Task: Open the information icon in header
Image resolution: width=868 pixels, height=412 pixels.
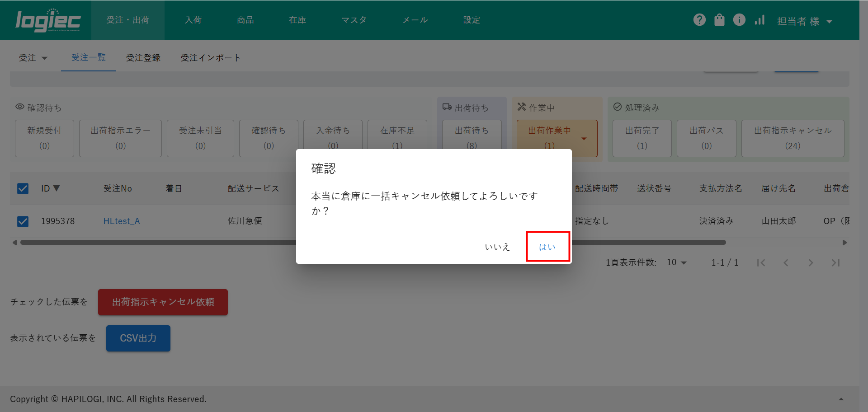Action: click(739, 20)
